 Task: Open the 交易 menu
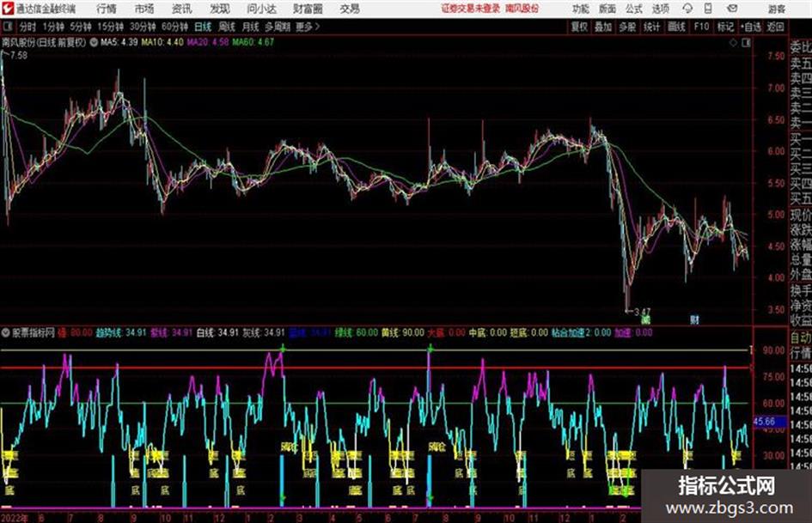coord(350,9)
